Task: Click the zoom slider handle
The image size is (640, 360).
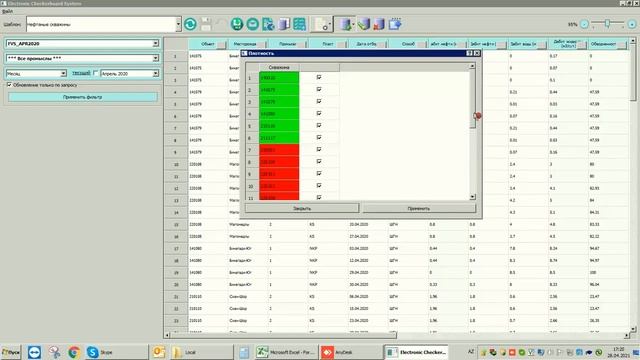Action: (x=607, y=24)
